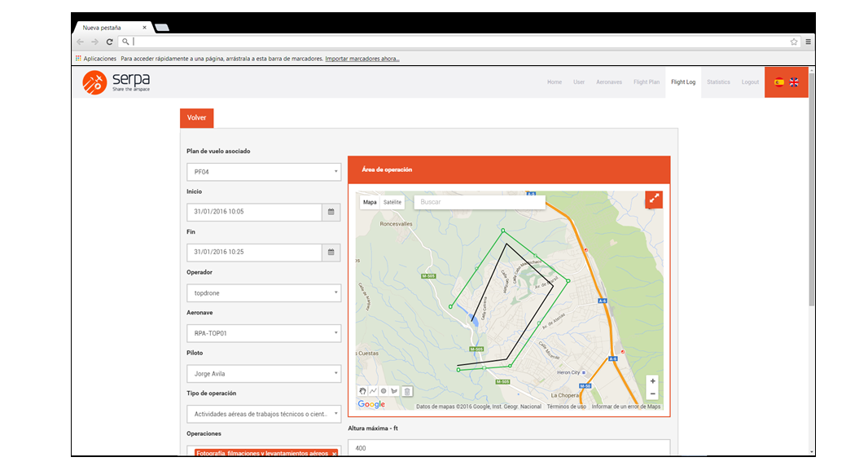The width and height of the screenshot is (868, 466).
Task: Open calendar picker for Inicio date
Action: click(x=331, y=212)
